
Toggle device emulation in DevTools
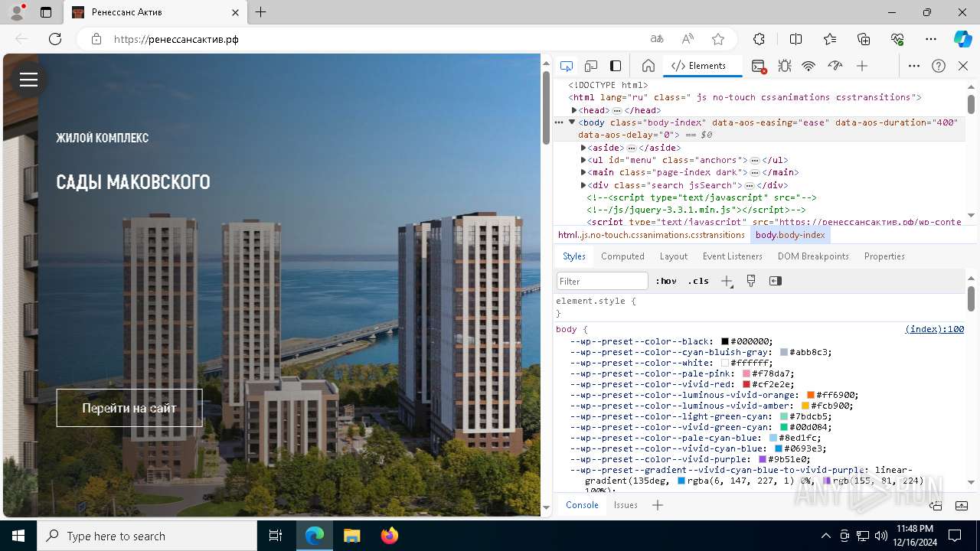point(591,66)
